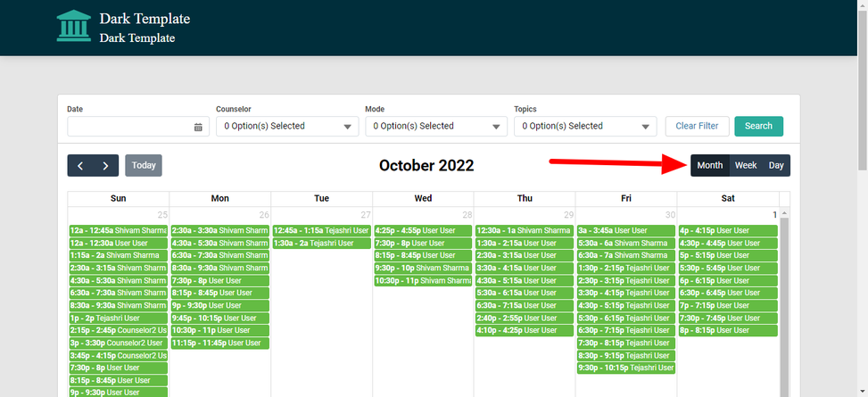Image resolution: width=868 pixels, height=397 pixels.
Task: Switch to Day view
Action: 776,165
